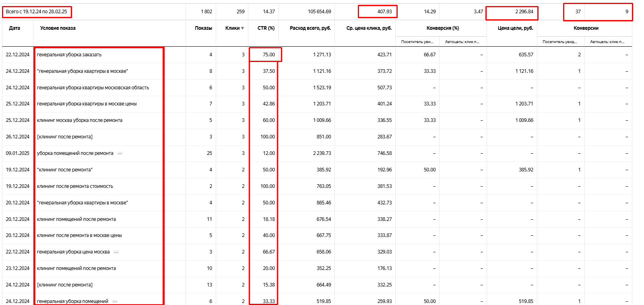
Task: Sort table by the Дата column header
Action: point(14,28)
